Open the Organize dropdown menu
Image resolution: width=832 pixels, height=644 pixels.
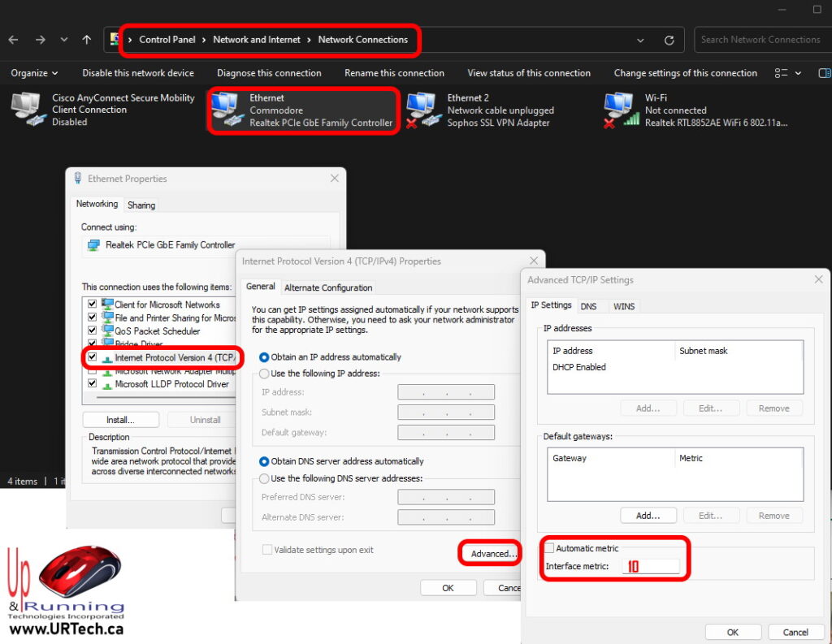pyautogui.click(x=32, y=73)
